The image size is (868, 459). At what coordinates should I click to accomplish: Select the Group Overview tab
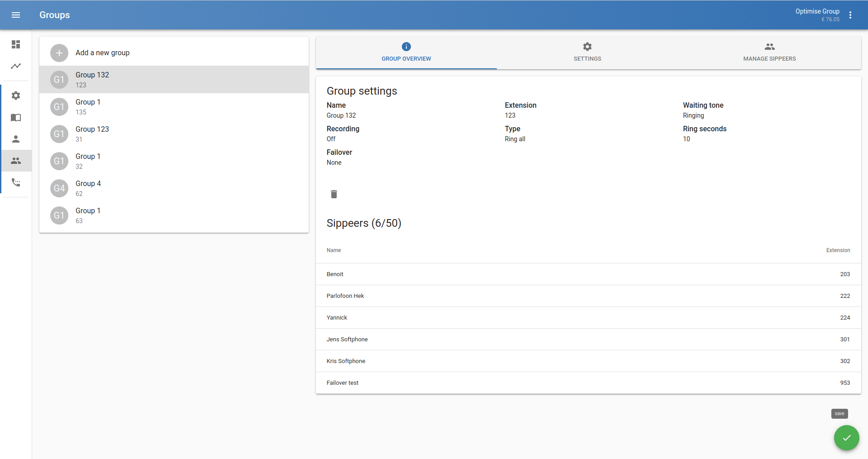406,53
